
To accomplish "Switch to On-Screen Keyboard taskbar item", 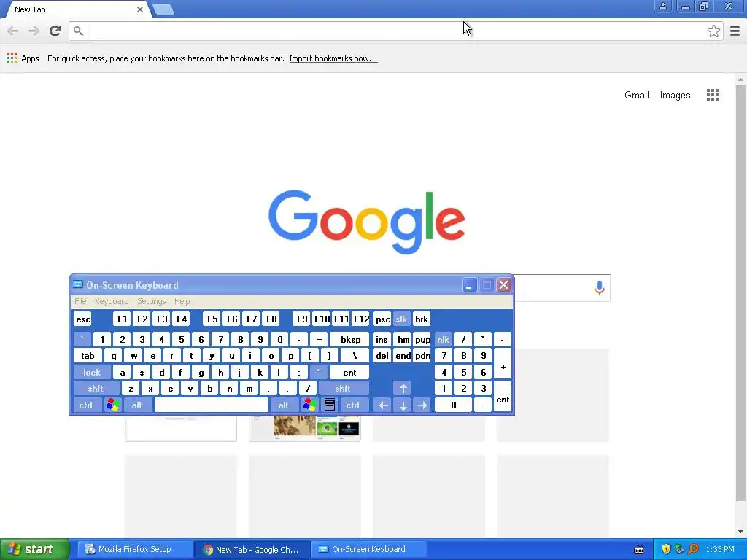I will pyautogui.click(x=368, y=549).
